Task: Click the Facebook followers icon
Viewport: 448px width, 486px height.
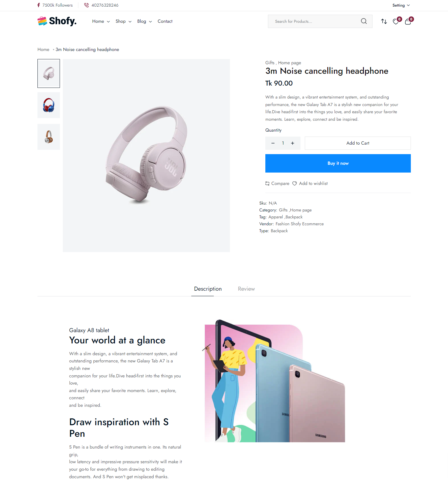Action: (x=39, y=5)
